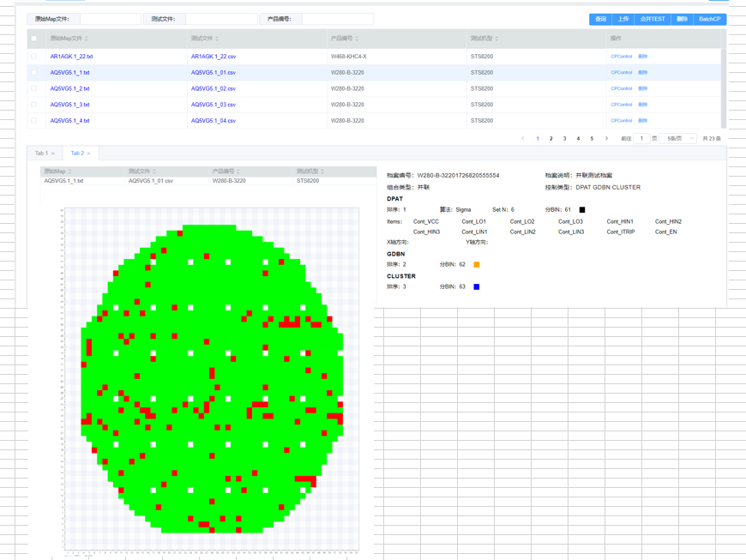Check the row box for AR1AGK.1_22.txt

[x=34, y=57]
